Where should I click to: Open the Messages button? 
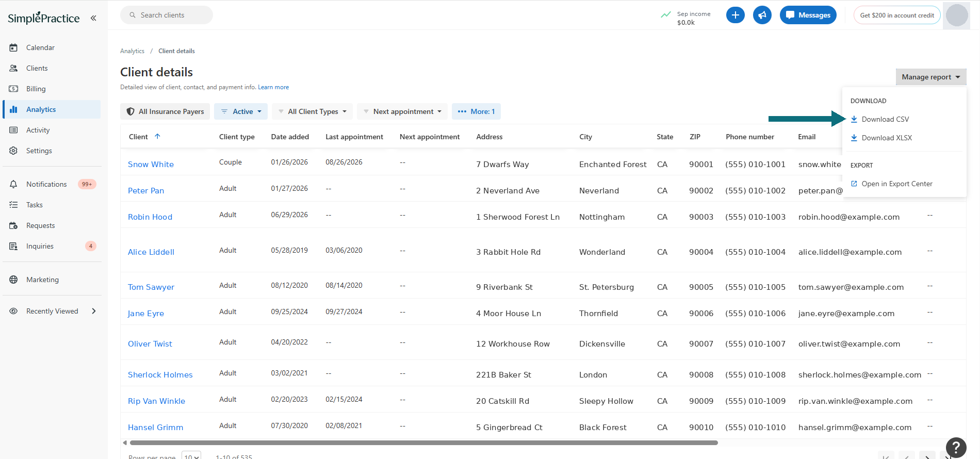(808, 15)
